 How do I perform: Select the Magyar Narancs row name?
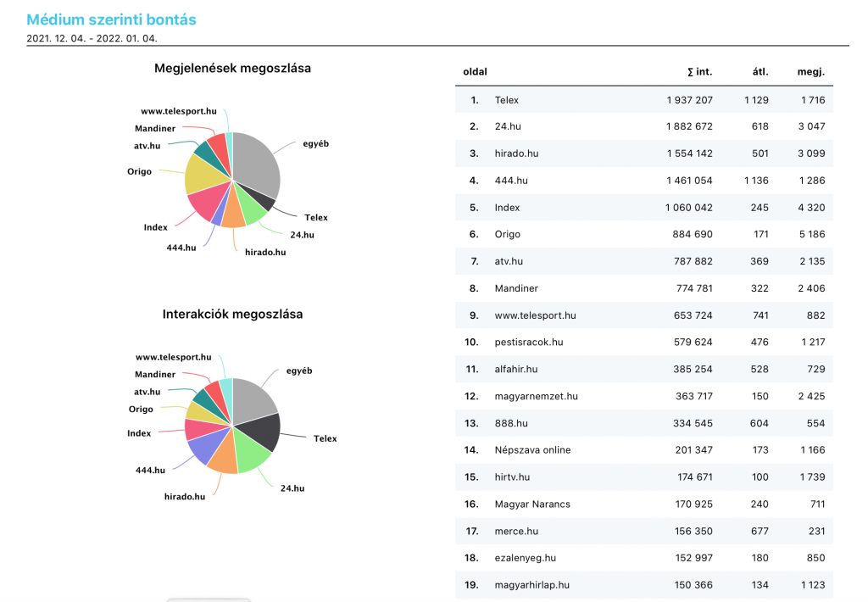[532, 504]
